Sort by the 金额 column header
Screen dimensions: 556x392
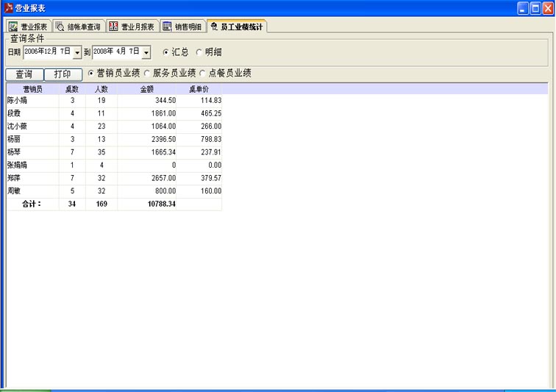[146, 89]
